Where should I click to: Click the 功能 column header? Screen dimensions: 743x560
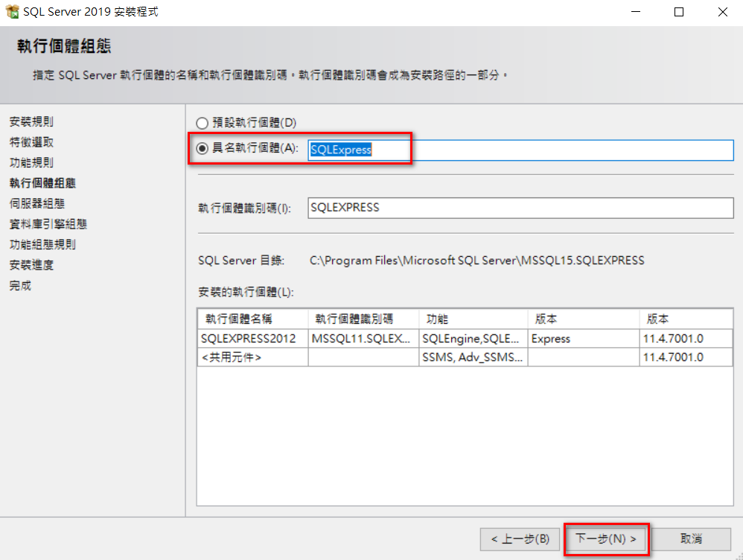tap(473, 319)
